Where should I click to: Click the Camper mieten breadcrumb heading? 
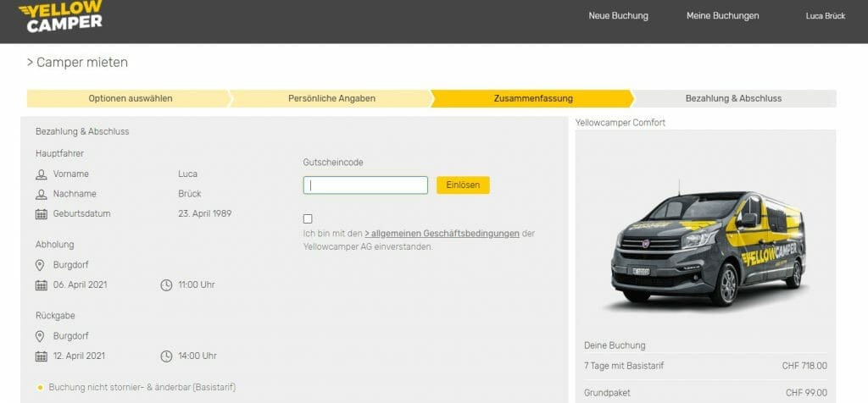point(77,63)
